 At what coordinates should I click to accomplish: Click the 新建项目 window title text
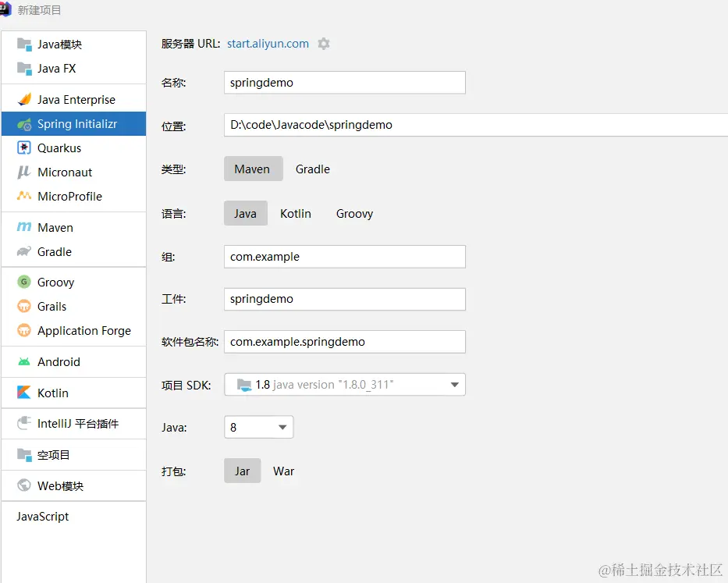tap(40, 9)
